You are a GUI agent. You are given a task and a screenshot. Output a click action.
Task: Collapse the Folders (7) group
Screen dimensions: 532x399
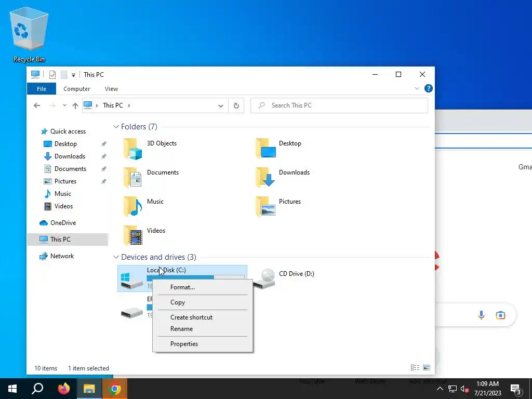[116, 127]
